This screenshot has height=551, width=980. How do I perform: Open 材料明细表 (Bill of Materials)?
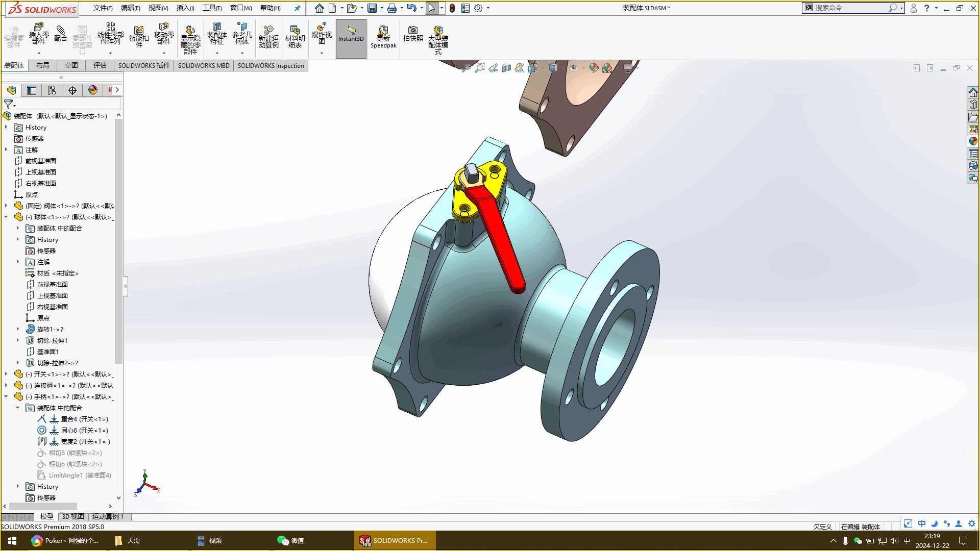click(295, 36)
